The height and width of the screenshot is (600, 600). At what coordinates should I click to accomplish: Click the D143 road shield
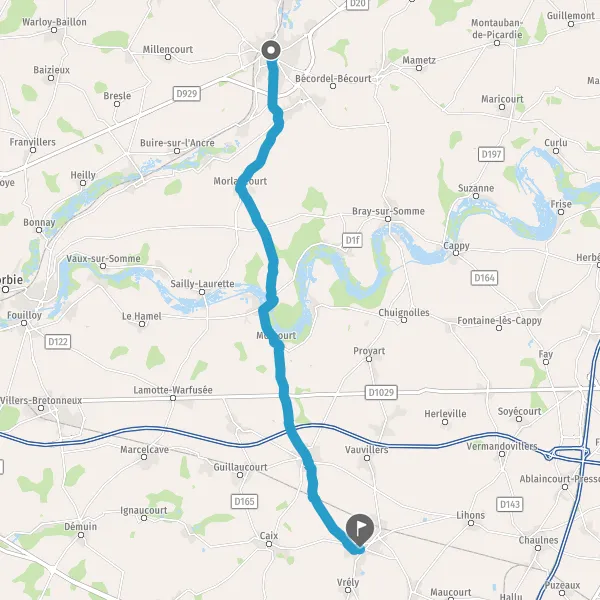[x=510, y=504]
